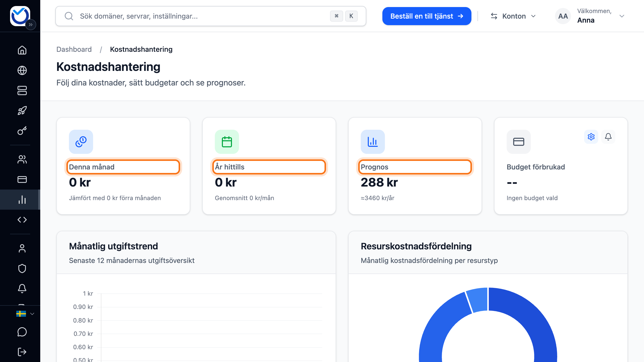
Task: Click the AA user avatar
Action: (563, 16)
